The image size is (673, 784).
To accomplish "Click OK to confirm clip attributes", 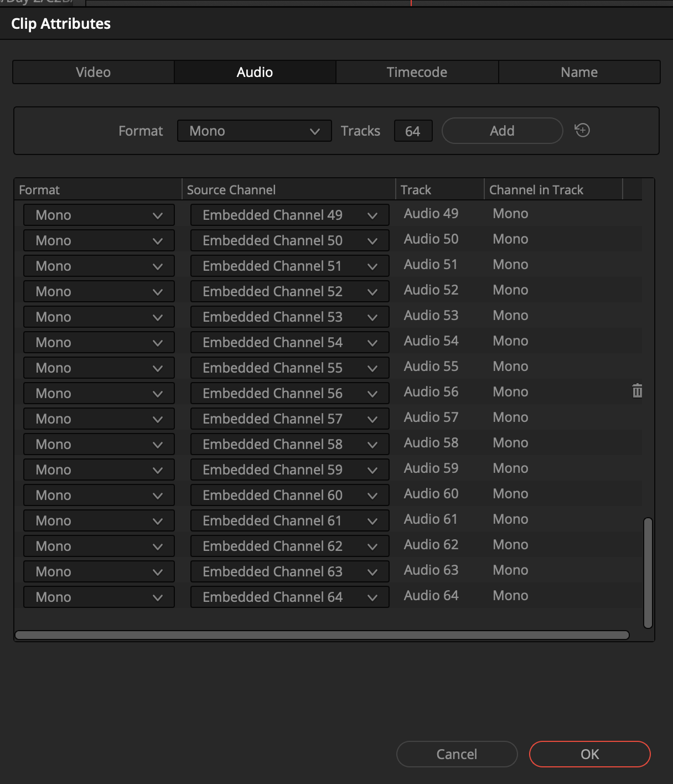I will pyautogui.click(x=589, y=754).
